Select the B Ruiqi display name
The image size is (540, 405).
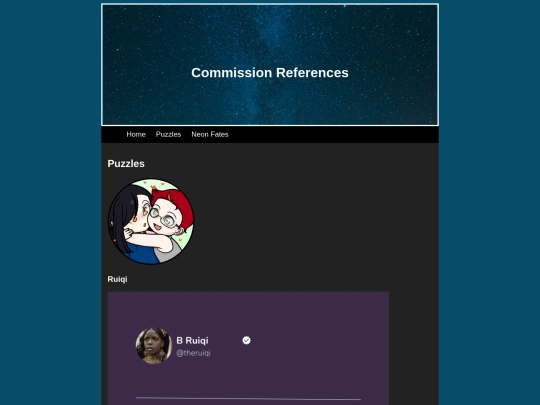[x=192, y=340]
